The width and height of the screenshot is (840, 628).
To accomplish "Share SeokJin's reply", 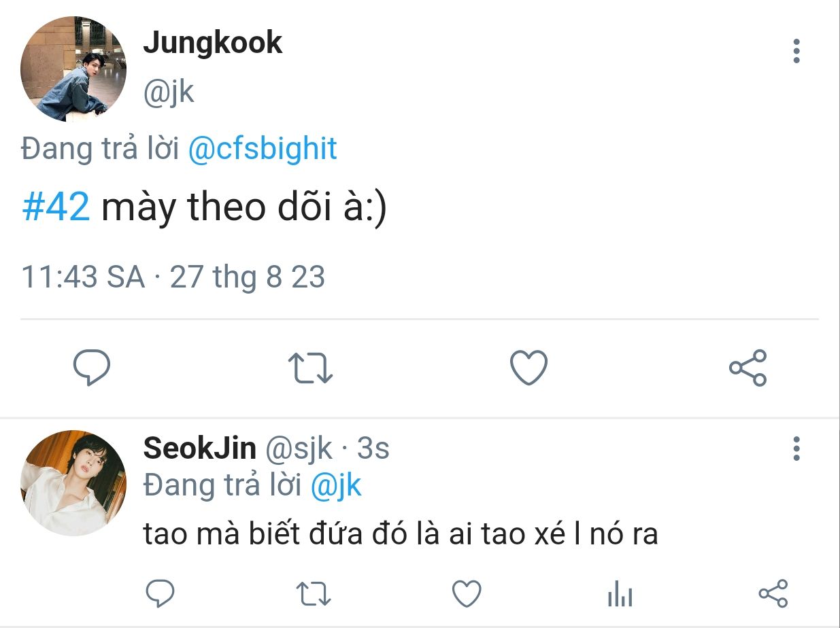I will [773, 593].
